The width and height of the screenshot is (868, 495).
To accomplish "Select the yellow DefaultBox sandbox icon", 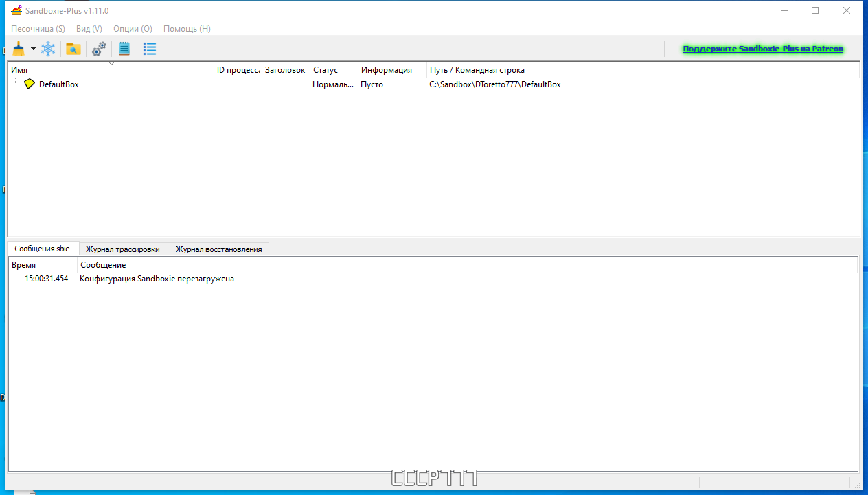I will pos(29,84).
